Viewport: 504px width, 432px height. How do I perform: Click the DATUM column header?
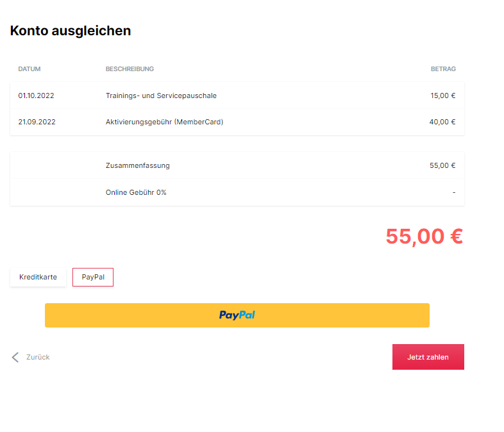[29, 69]
